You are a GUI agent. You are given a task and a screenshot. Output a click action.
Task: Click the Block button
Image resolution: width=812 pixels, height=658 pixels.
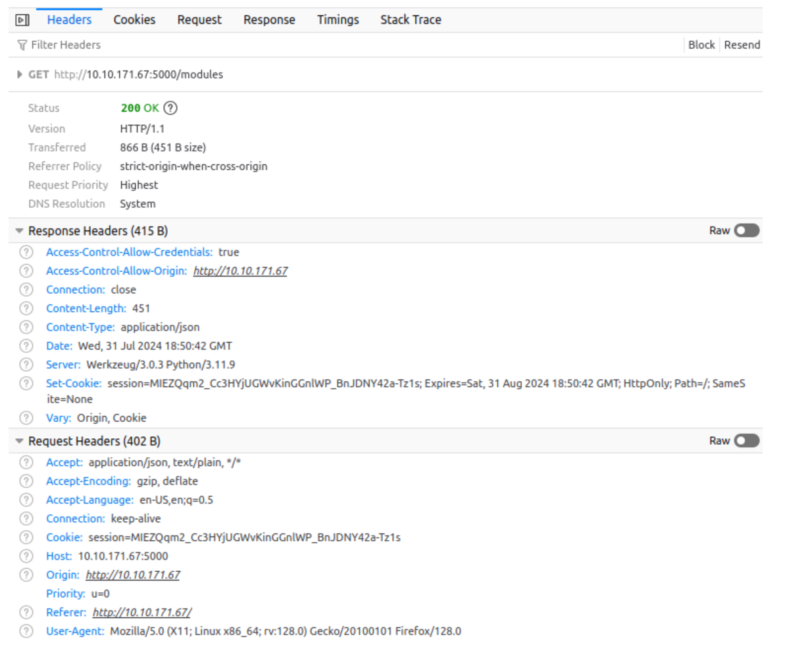point(701,45)
